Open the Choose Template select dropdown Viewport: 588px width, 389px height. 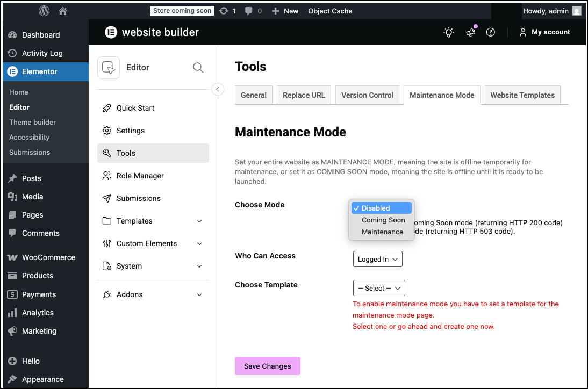[x=379, y=288]
